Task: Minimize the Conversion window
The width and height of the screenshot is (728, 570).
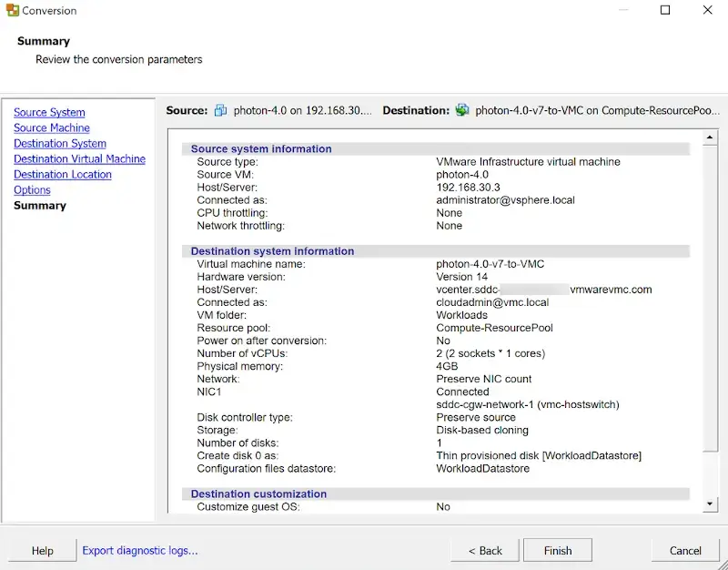Action: click(623, 10)
